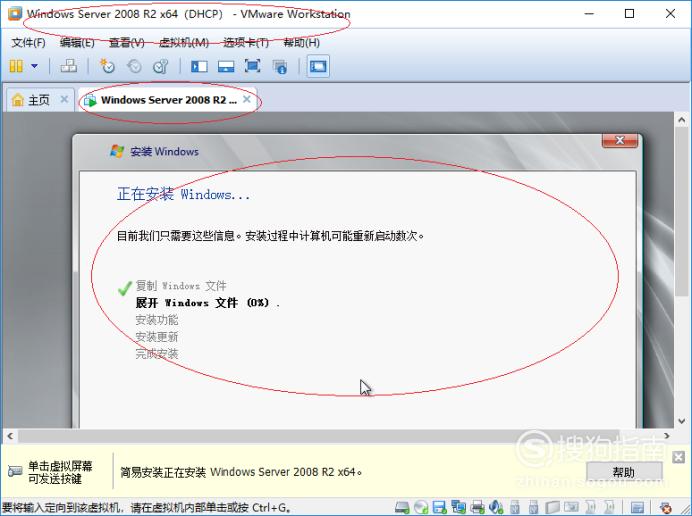
Task: Dismiss the yellow easy install notification bar
Action: coord(678,457)
